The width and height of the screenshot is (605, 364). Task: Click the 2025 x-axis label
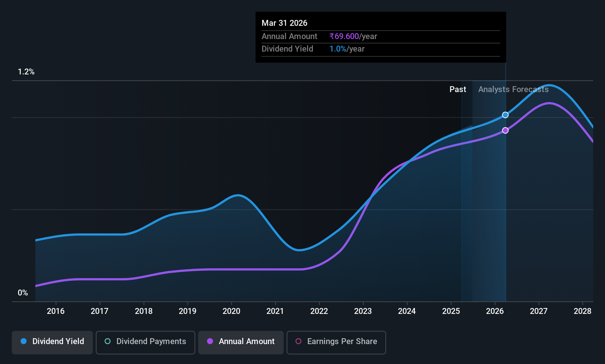click(x=451, y=311)
